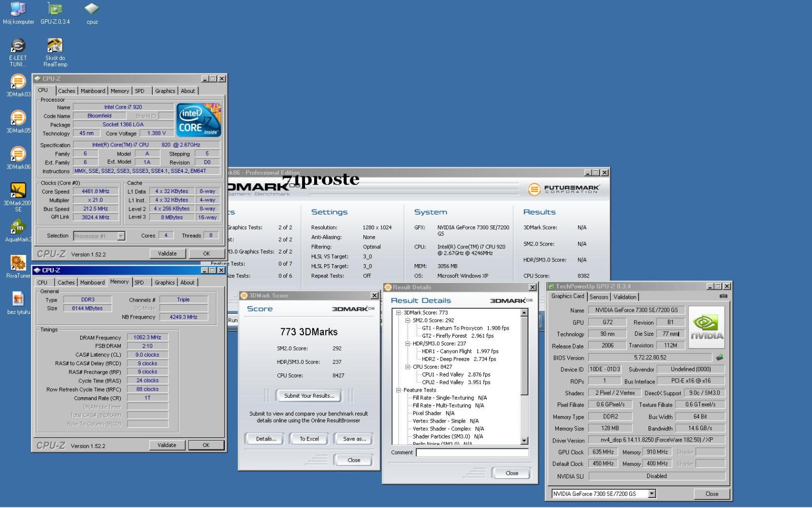Select the GT2 - Firefly Forest result row
The image size is (812, 508).
(457, 336)
